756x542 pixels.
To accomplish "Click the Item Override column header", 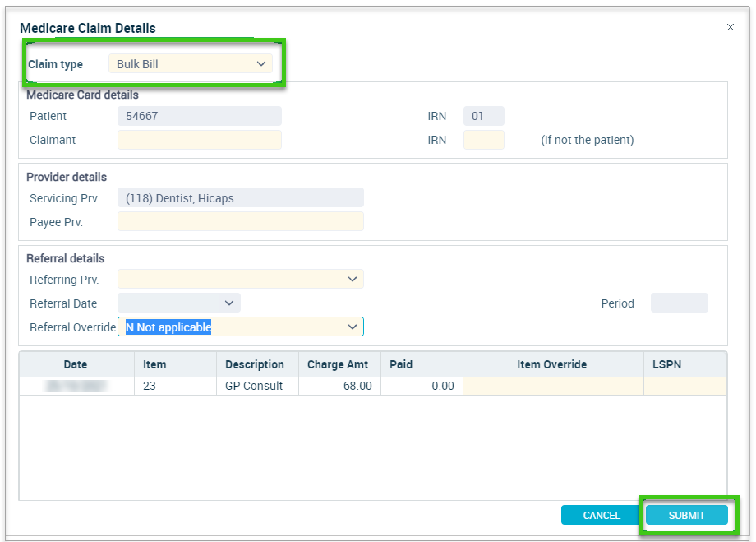I will 553,364.
